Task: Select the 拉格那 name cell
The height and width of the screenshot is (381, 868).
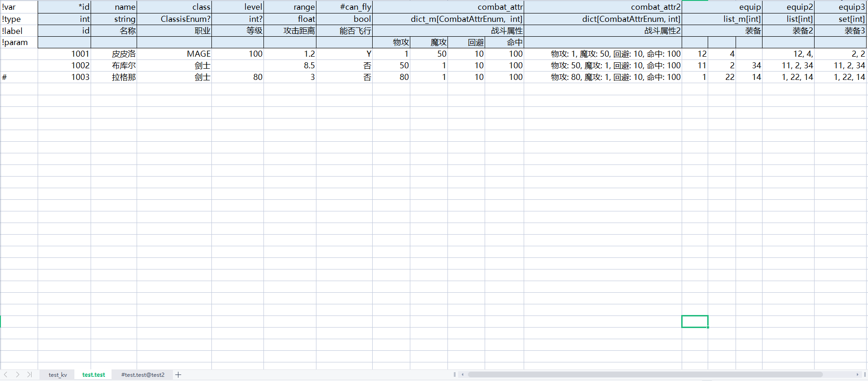Action: click(x=114, y=77)
